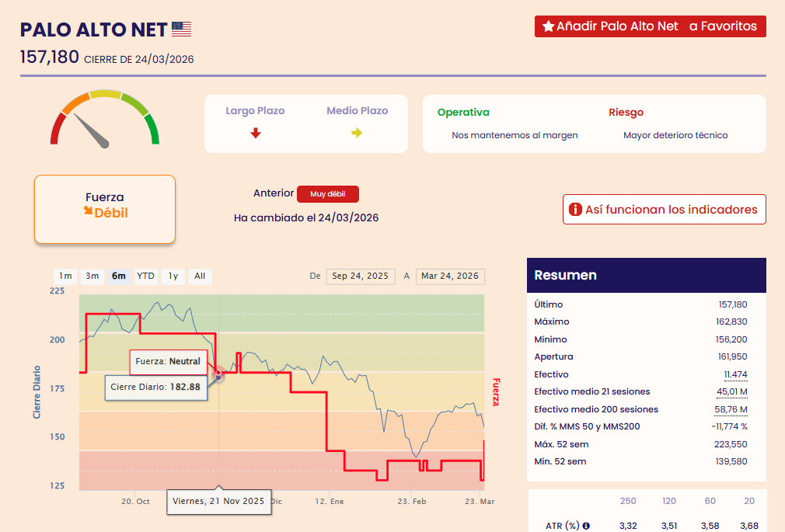
Task: Click the end date field Mar 24, 2026
Action: [450, 276]
